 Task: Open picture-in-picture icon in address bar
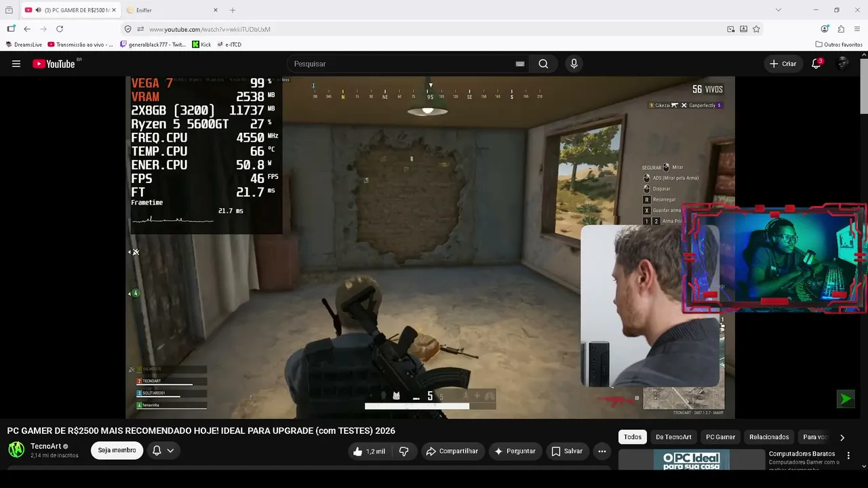(730, 29)
